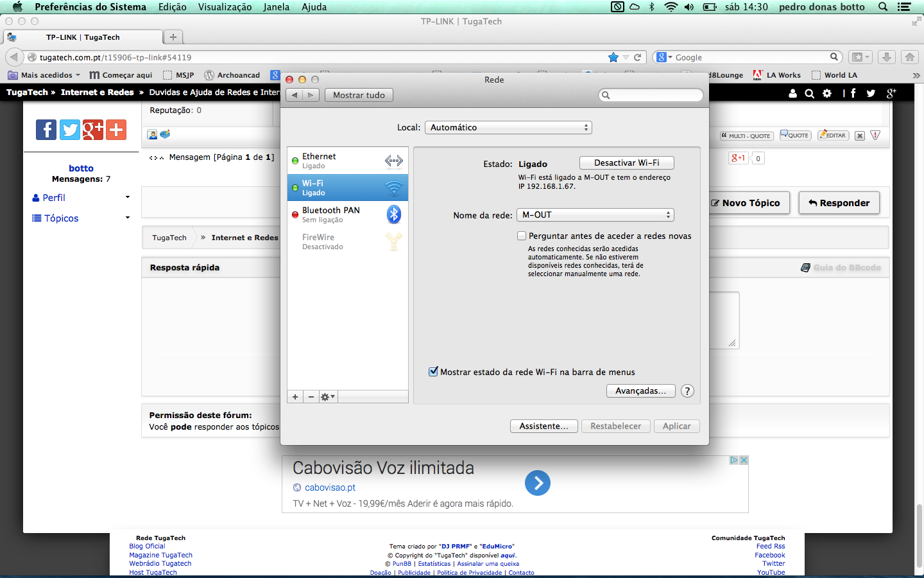The width and height of the screenshot is (924, 578).
Task: Open the 'Começar aqui' bookmark
Action: click(x=121, y=75)
